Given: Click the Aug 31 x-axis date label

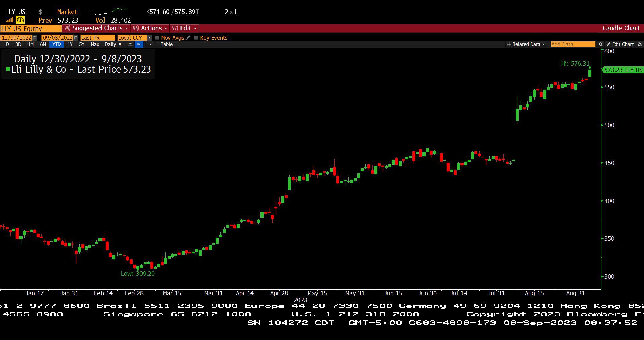Looking at the screenshot, I should click(575, 293).
